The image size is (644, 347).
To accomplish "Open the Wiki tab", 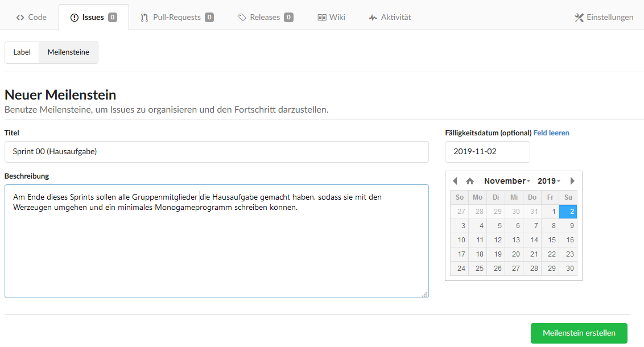I will 331,17.
